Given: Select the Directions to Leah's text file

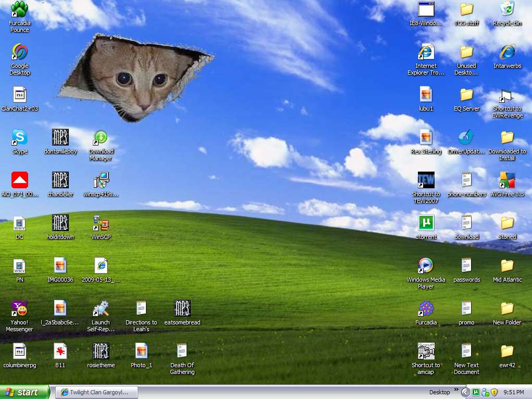Looking at the screenshot, I should (x=142, y=309).
